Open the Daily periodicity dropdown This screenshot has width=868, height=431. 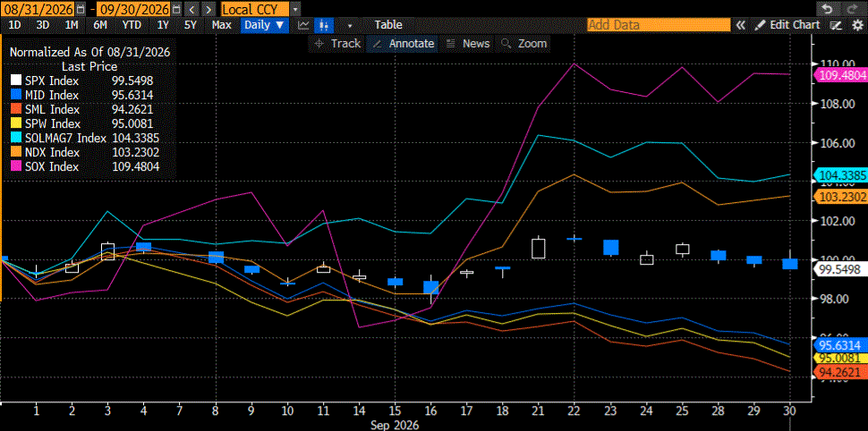point(265,25)
